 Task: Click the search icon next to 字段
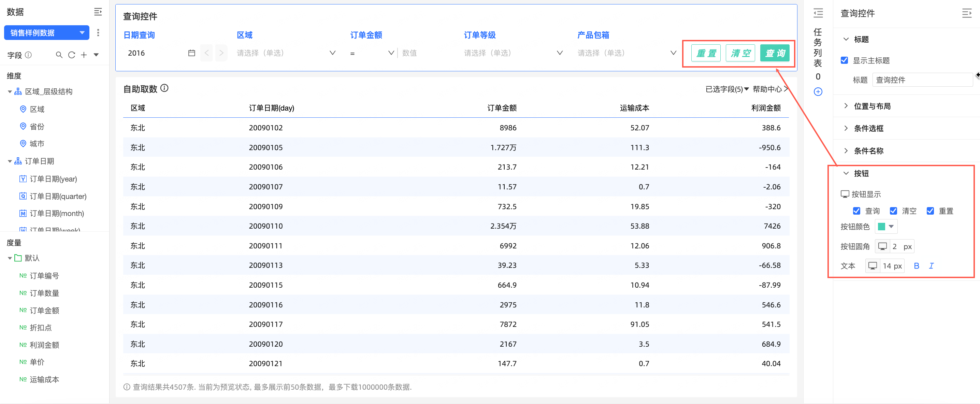tap(59, 55)
